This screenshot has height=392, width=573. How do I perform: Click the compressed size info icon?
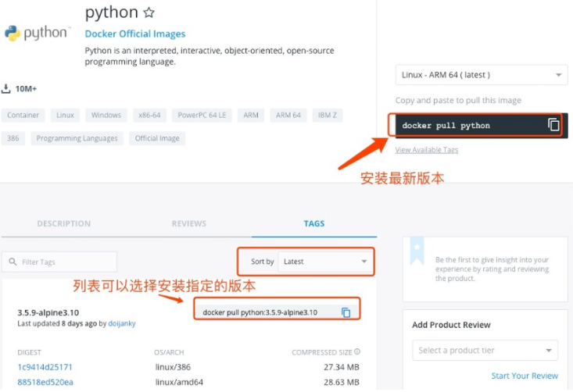click(x=357, y=351)
